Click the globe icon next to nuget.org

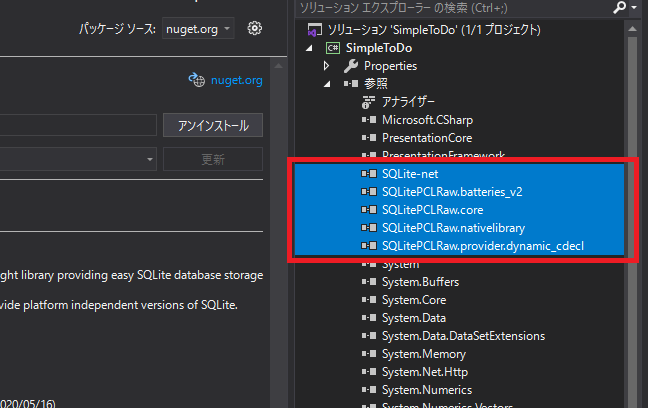coord(196,79)
